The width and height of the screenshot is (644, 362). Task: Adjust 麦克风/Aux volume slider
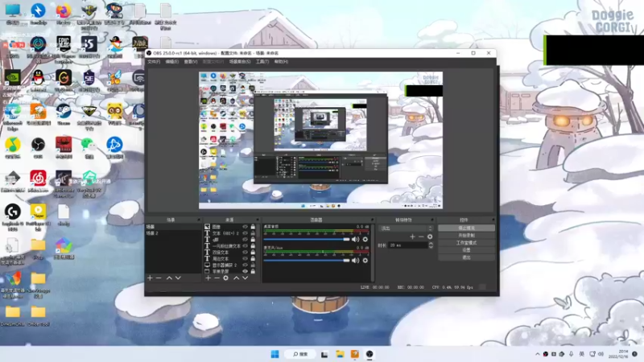coord(307,260)
